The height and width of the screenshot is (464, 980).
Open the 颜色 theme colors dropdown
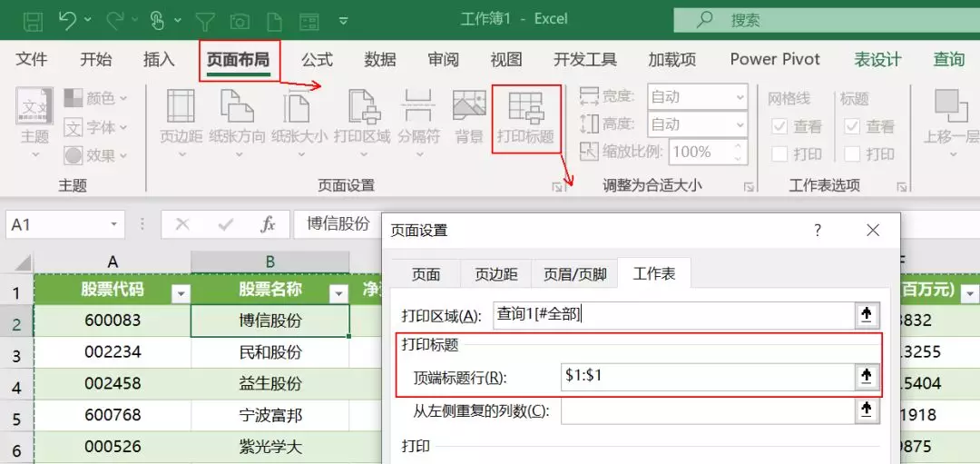coord(95,98)
